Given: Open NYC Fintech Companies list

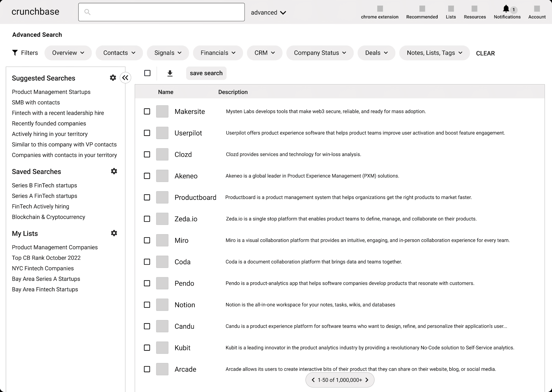Looking at the screenshot, I should (x=43, y=268).
